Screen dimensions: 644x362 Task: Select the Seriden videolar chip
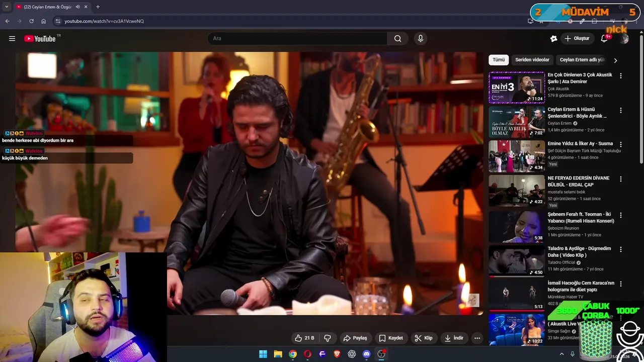click(x=532, y=60)
